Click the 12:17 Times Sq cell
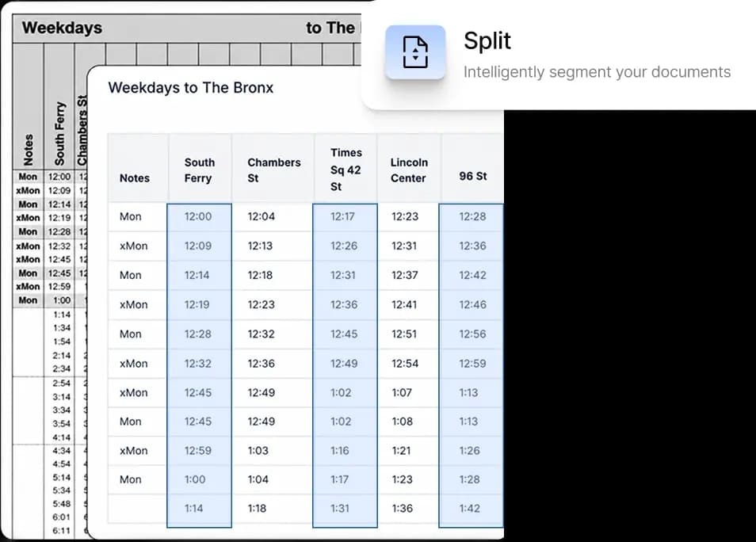This screenshot has width=756, height=542. (345, 216)
